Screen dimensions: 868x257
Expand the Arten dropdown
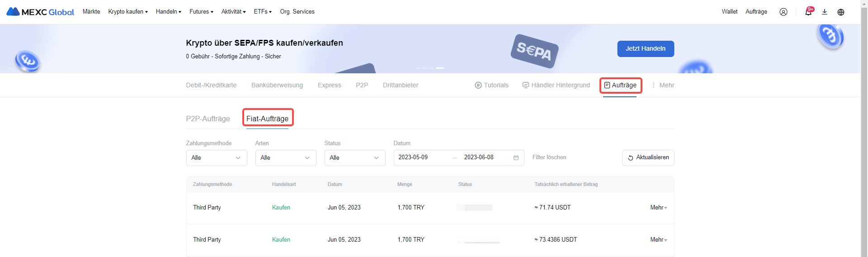[286, 158]
